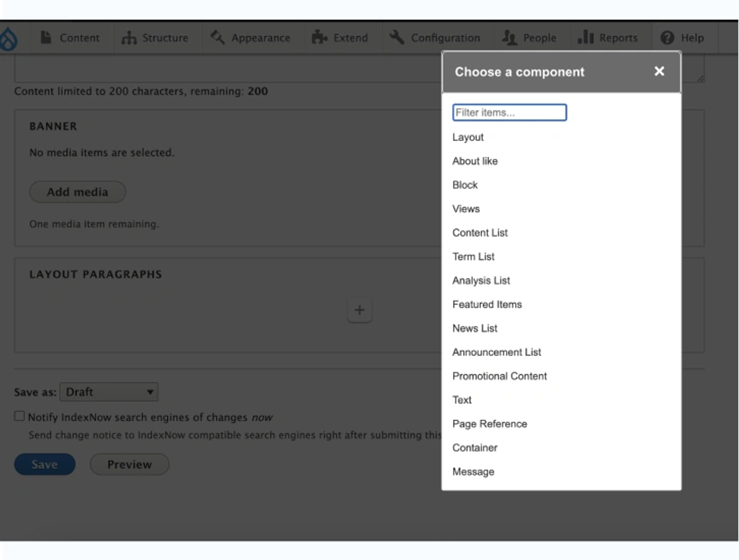Choose the Featured Items component
The height and width of the screenshot is (560, 739).
(487, 304)
